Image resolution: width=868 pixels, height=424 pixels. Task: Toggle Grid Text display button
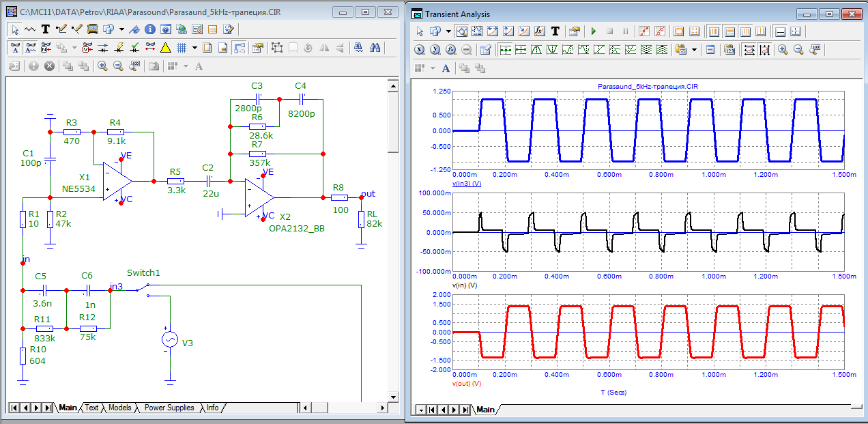(x=14, y=48)
